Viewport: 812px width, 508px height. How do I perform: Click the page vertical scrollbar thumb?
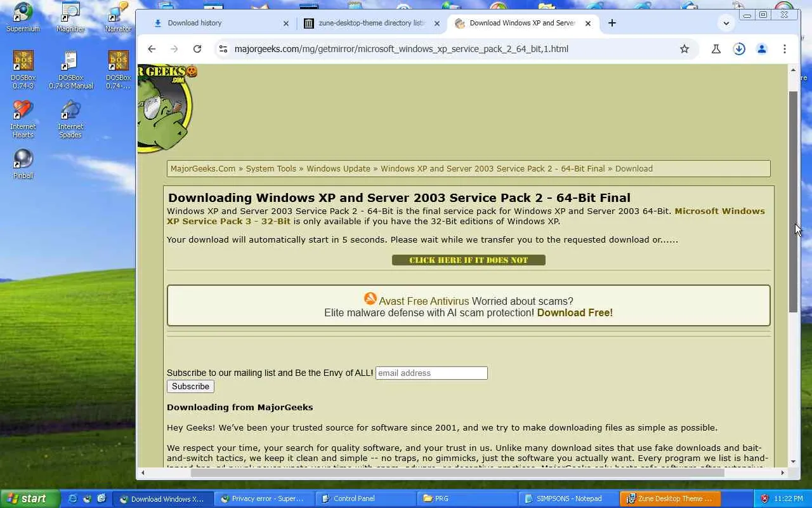pos(793,201)
